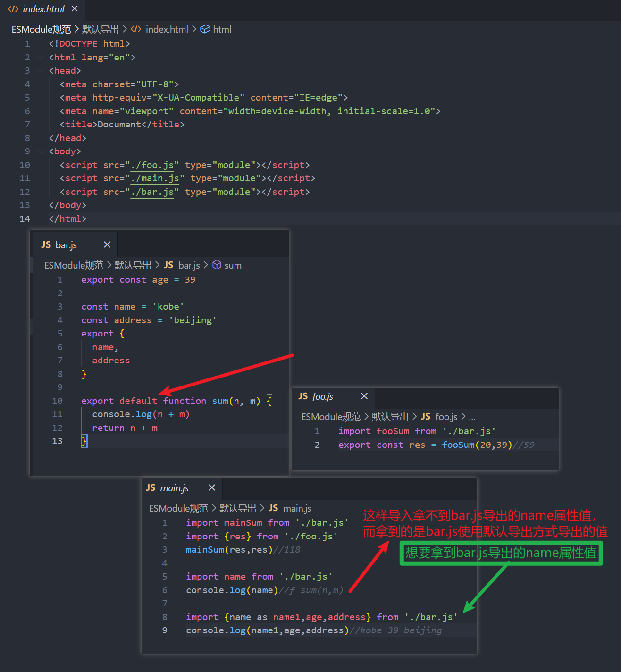Follow the ./foo.js script link in index.html
This screenshot has height=672, width=621.
152,165
